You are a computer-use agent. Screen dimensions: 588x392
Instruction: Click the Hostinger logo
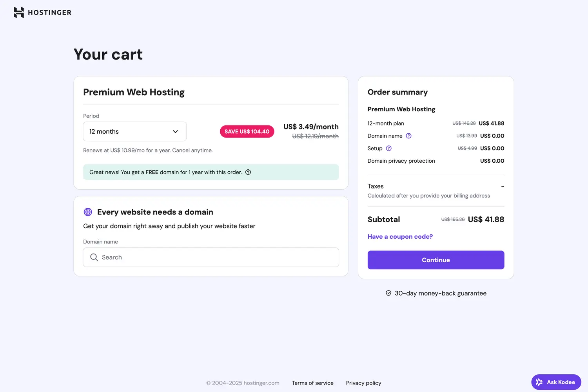(x=42, y=12)
